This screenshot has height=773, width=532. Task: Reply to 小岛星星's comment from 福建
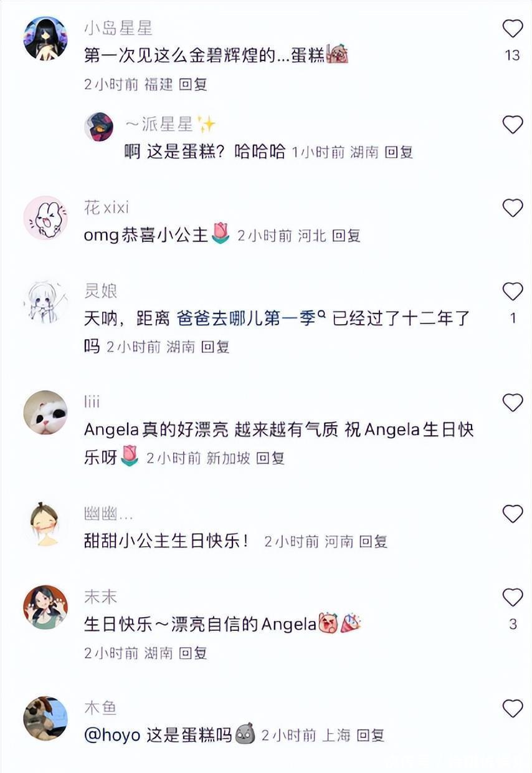[193, 84]
